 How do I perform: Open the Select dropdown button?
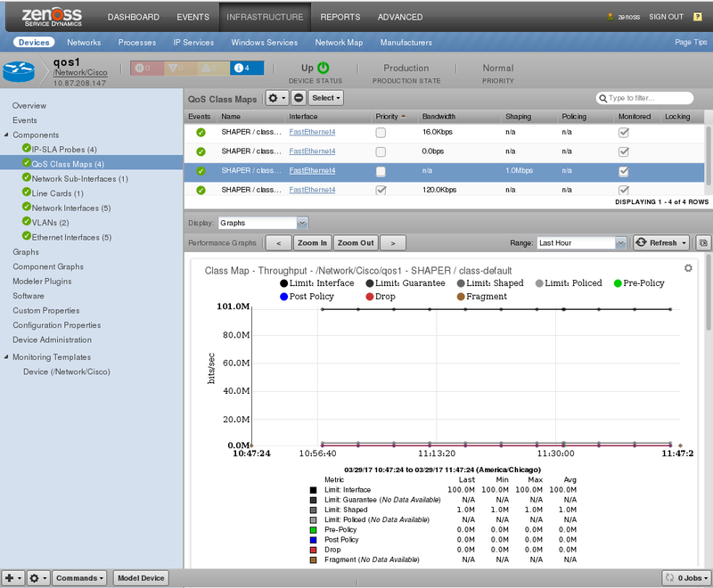(x=325, y=98)
